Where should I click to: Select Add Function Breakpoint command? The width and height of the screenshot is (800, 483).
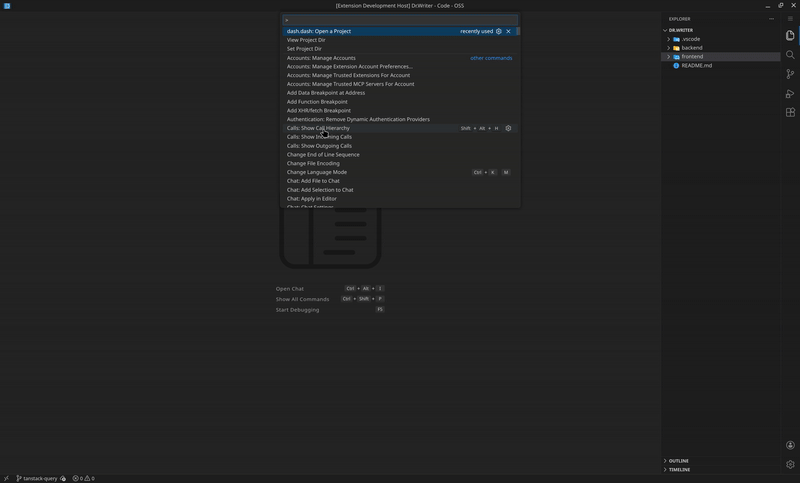click(400, 102)
